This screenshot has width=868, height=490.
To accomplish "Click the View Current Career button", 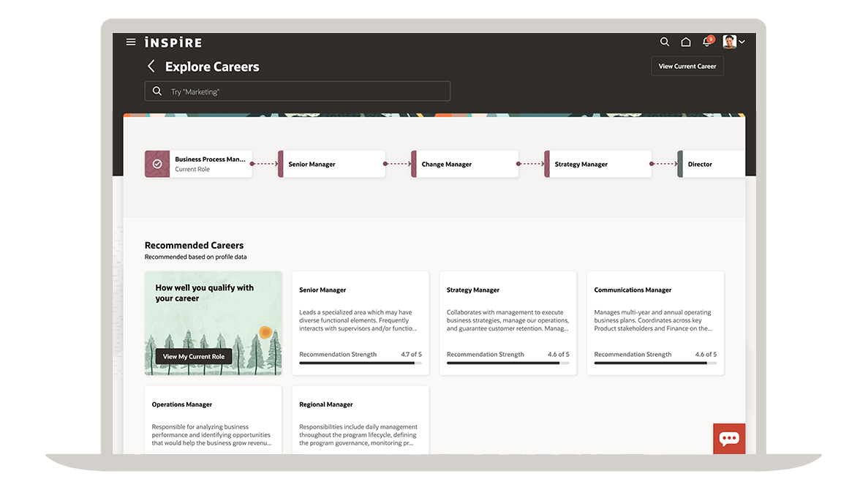I will [687, 66].
